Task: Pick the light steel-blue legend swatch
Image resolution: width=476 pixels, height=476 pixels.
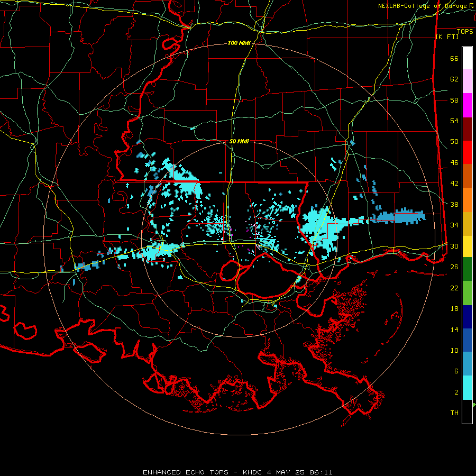Action: click(467, 364)
